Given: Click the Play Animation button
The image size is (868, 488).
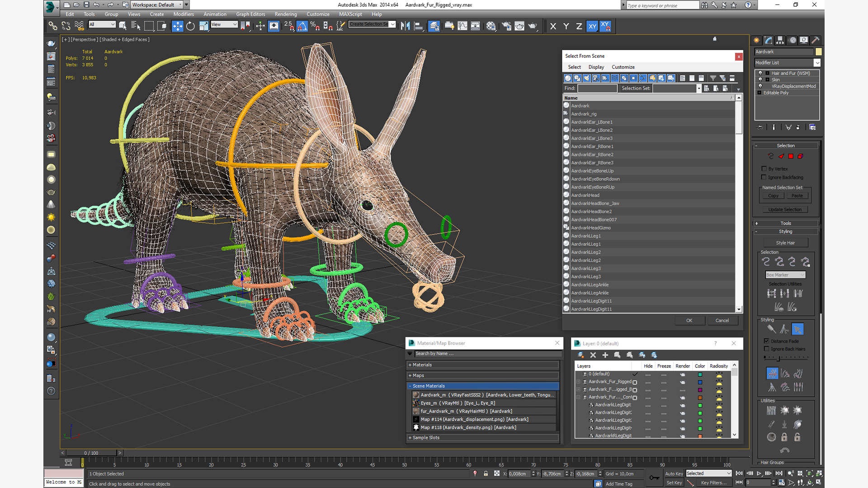Looking at the screenshot, I should tap(759, 473).
